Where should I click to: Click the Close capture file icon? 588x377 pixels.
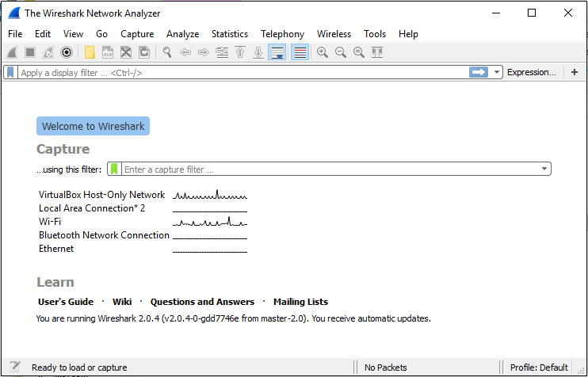[x=126, y=52]
